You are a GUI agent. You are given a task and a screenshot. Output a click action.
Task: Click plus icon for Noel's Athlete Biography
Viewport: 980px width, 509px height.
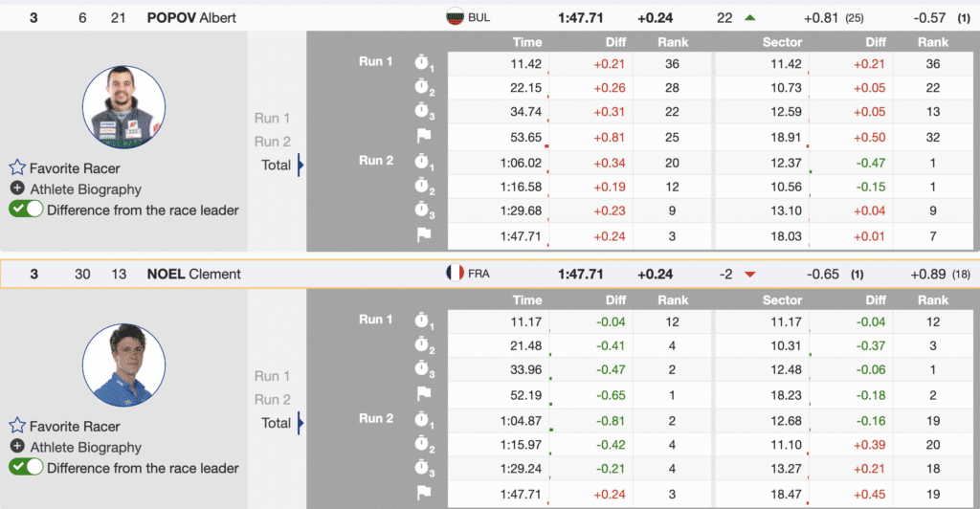[17, 447]
